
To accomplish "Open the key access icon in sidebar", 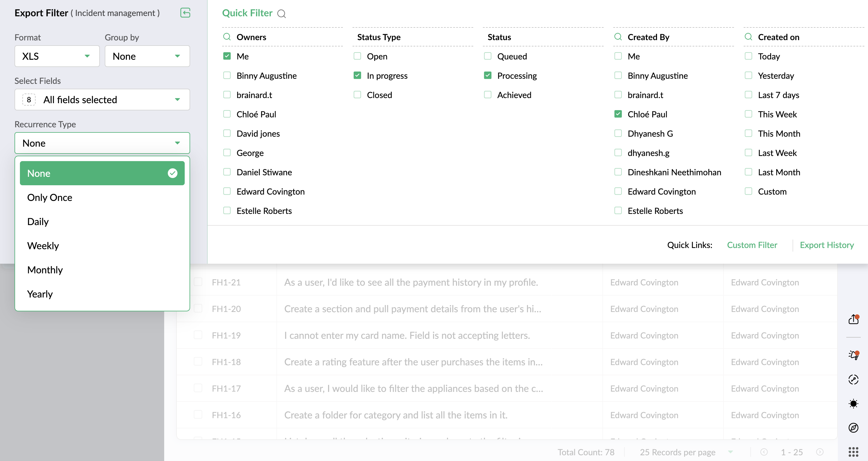I will [x=853, y=380].
